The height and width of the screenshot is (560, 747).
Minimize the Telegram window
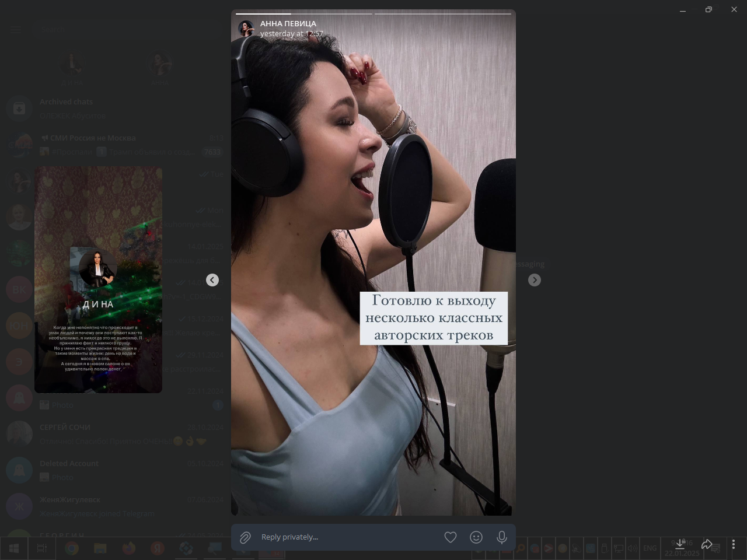click(x=683, y=9)
